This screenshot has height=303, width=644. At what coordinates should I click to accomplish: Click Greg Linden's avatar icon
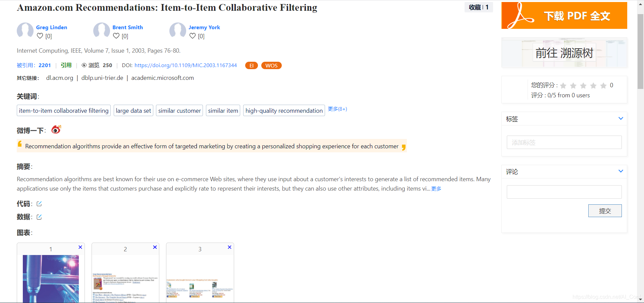[x=25, y=31]
